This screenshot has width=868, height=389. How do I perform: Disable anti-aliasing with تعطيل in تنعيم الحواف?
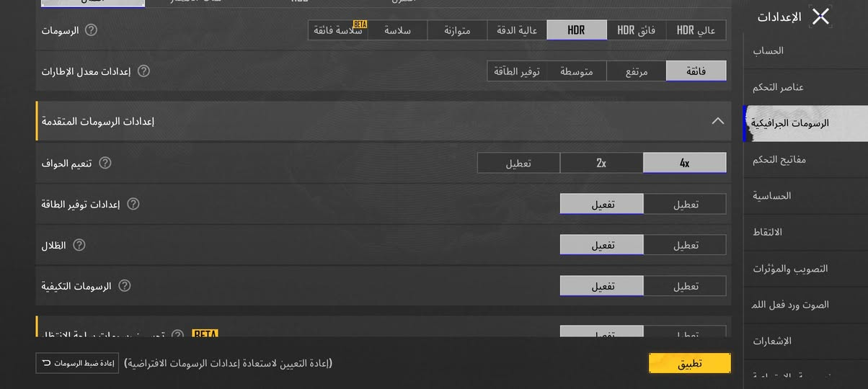(519, 163)
